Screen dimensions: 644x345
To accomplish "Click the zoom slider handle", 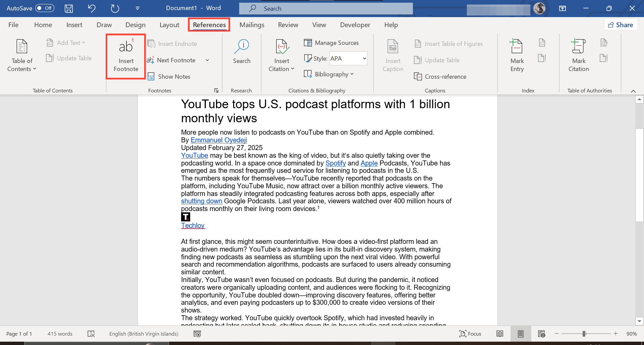I will click(x=584, y=334).
